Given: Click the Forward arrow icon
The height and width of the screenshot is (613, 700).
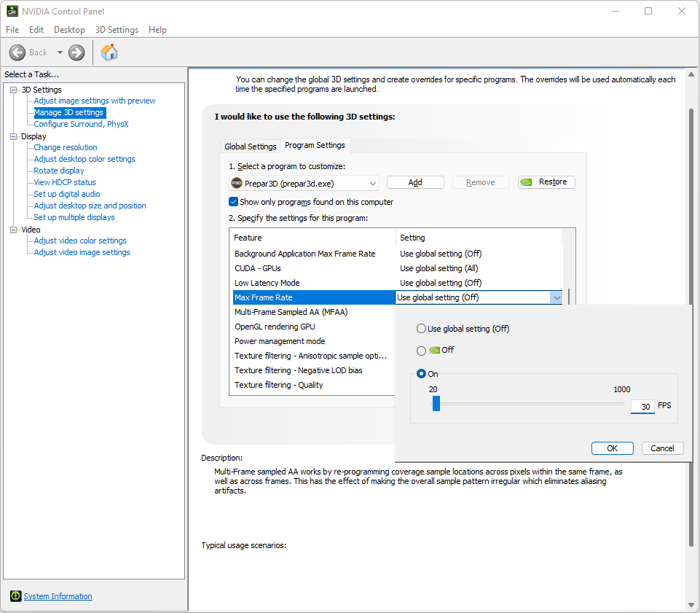Looking at the screenshot, I should point(76,52).
